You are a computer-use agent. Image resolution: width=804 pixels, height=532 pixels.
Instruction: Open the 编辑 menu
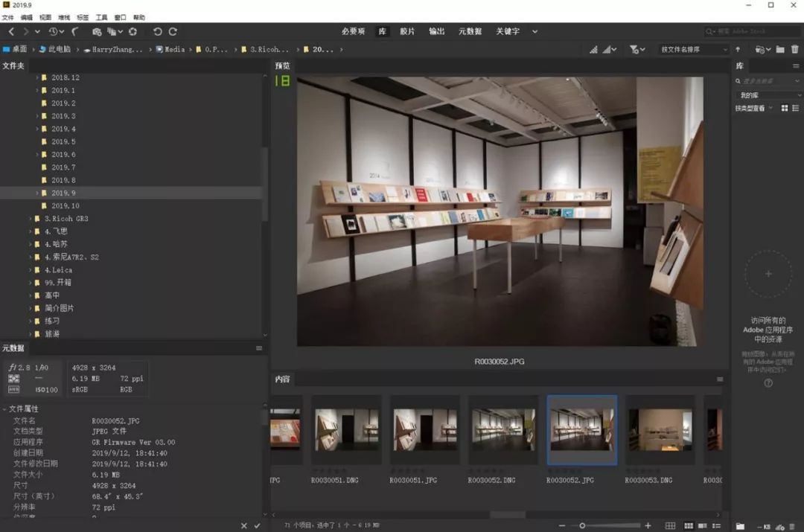click(26, 17)
